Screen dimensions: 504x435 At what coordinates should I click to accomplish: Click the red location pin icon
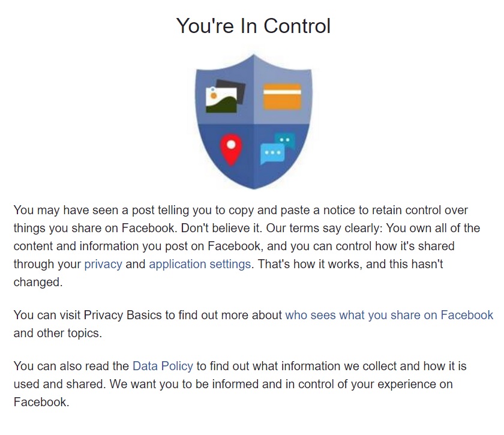click(x=231, y=150)
